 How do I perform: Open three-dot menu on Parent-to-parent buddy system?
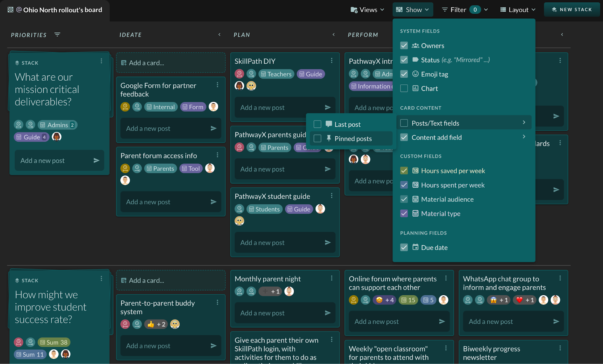217,303
